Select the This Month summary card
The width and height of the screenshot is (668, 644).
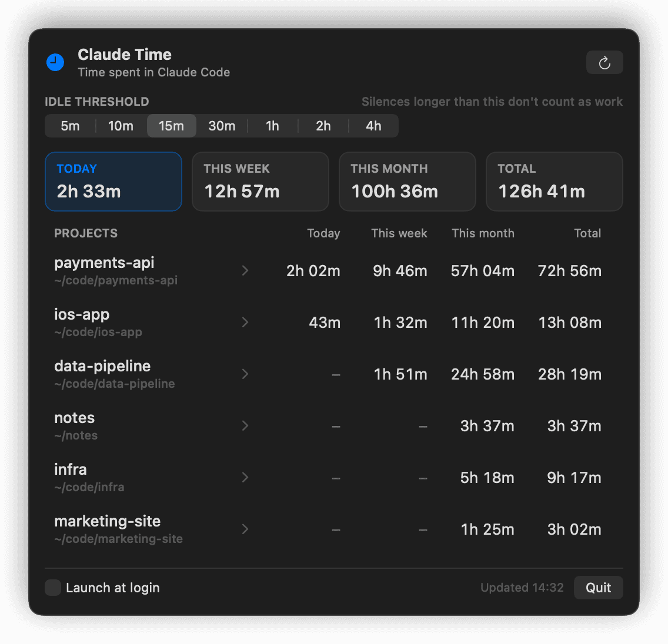point(408,182)
